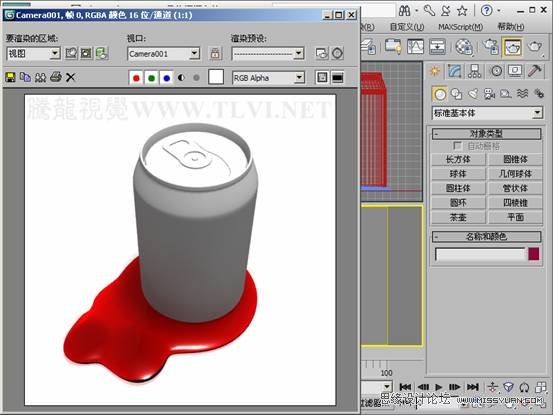Image resolution: width=553 pixels, height=415 pixels.
Task: Click the 球体 sphere button
Action: point(458,174)
